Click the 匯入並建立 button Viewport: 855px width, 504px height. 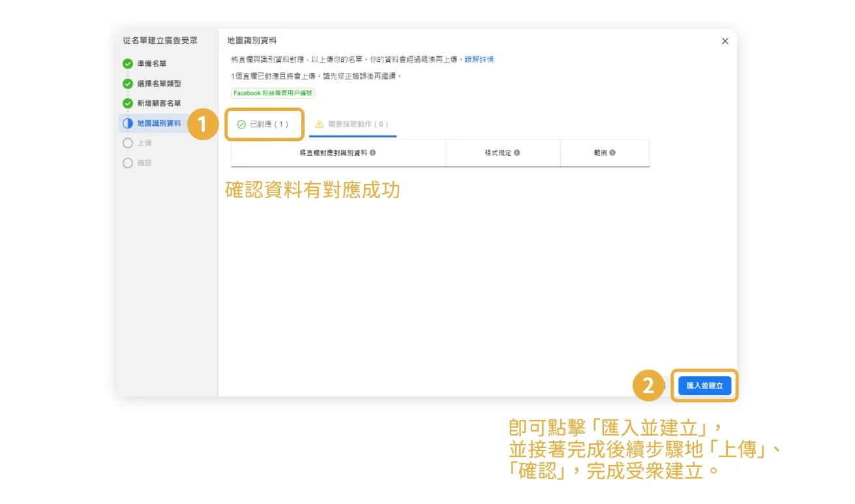(x=705, y=386)
